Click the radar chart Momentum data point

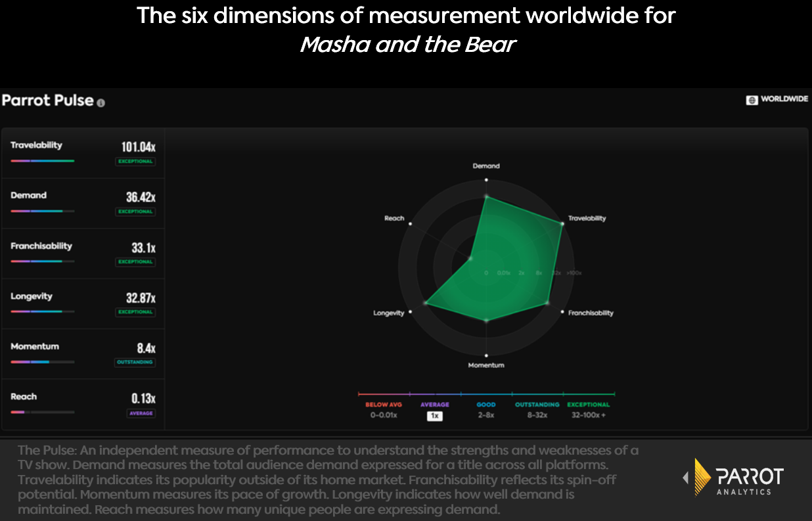click(486, 320)
